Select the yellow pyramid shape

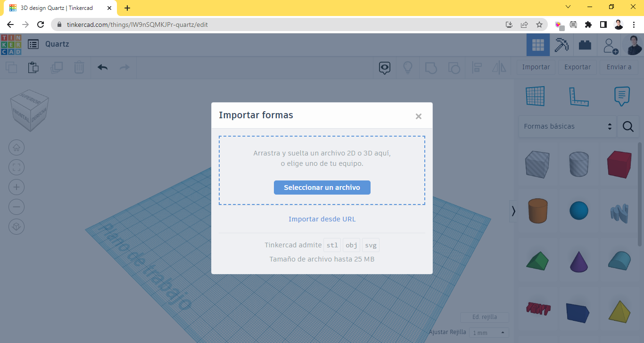[x=619, y=311]
